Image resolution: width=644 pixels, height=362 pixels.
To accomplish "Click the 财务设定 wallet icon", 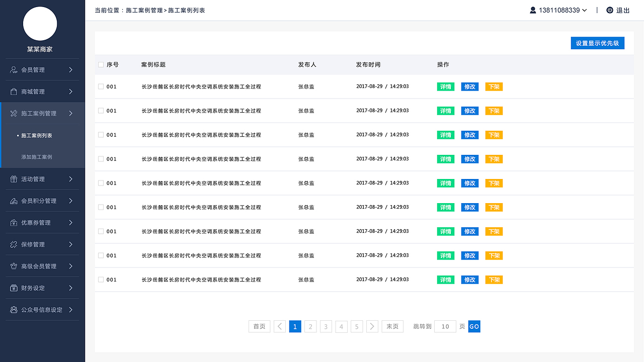I will click(x=14, y=288).
